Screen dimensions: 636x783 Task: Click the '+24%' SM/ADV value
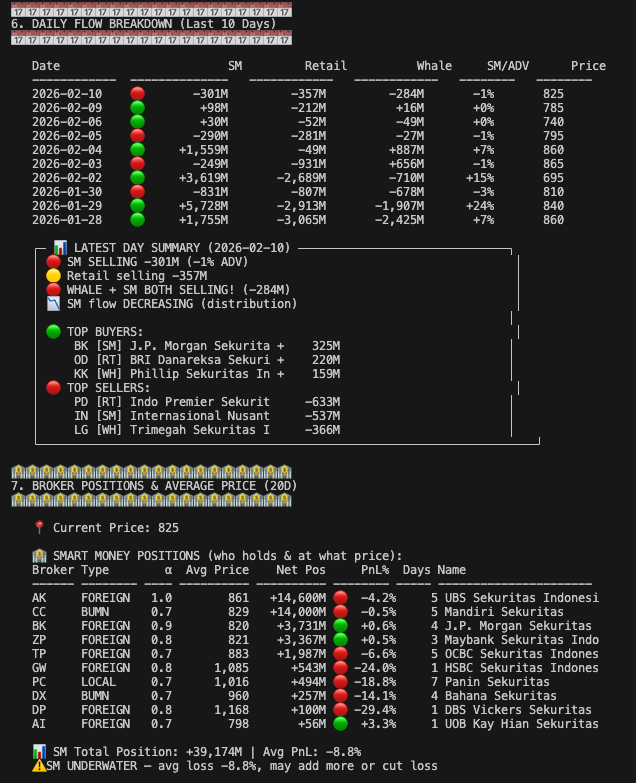[480, 206]
